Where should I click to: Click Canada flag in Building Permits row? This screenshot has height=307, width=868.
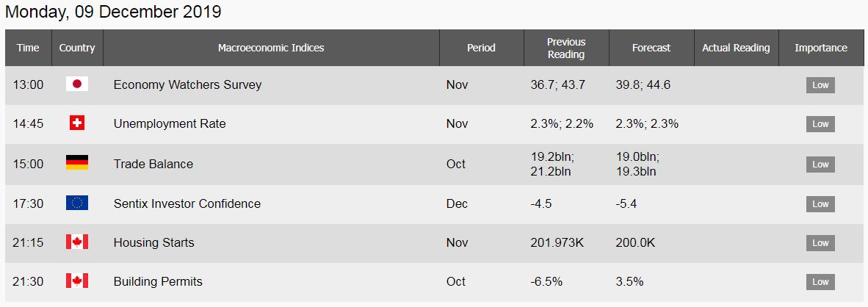coord(77,281)
